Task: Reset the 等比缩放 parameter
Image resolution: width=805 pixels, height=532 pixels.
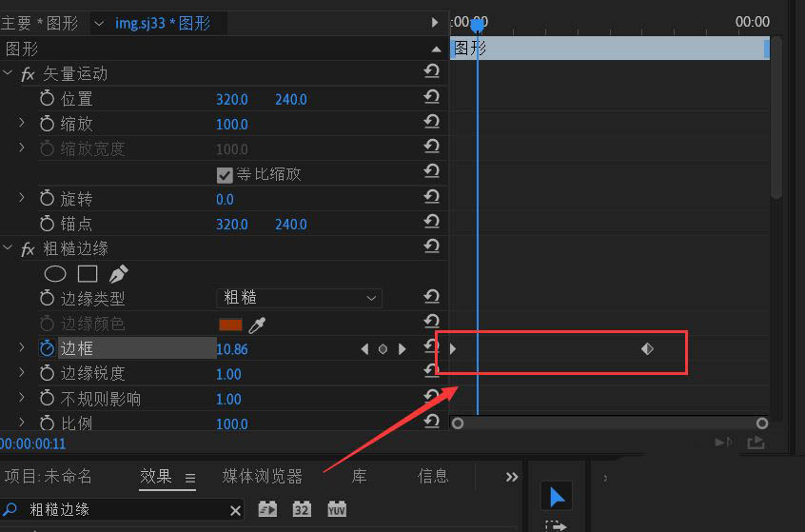Action: click(432, 171)
